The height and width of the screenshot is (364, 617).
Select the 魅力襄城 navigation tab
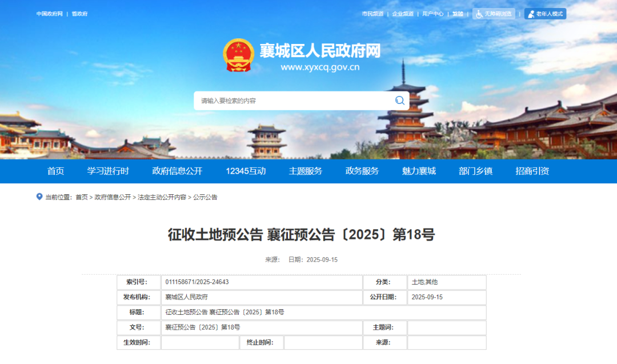coord(419,171)
